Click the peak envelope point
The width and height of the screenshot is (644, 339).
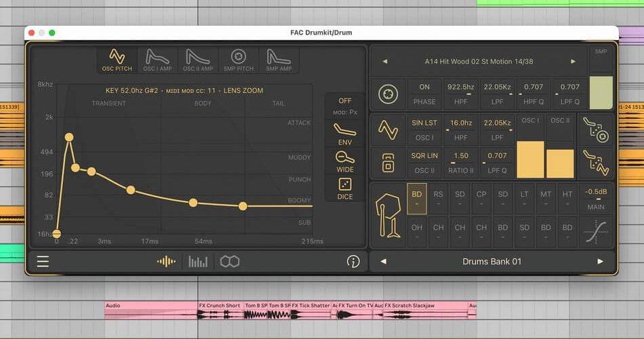[69, 137]
